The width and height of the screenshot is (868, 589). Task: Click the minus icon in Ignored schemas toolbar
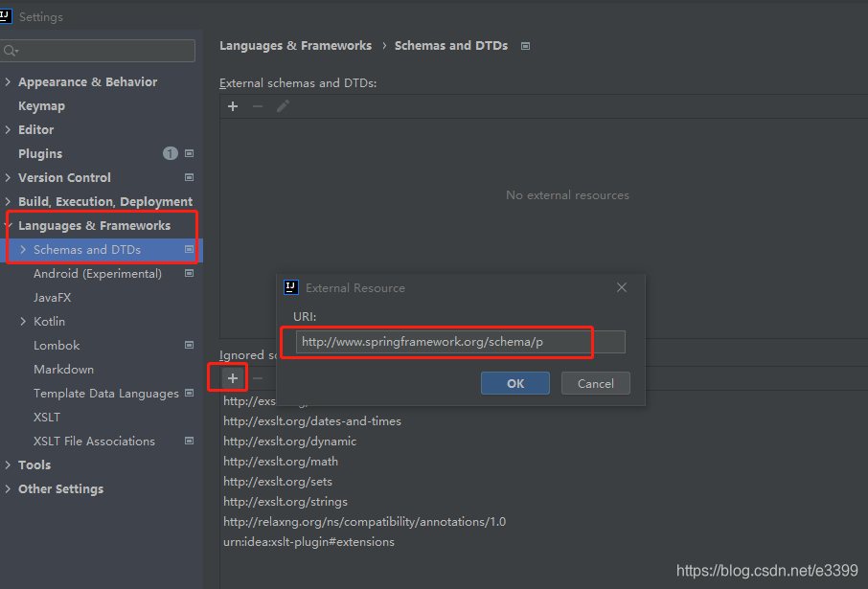[x=258, y=378]
